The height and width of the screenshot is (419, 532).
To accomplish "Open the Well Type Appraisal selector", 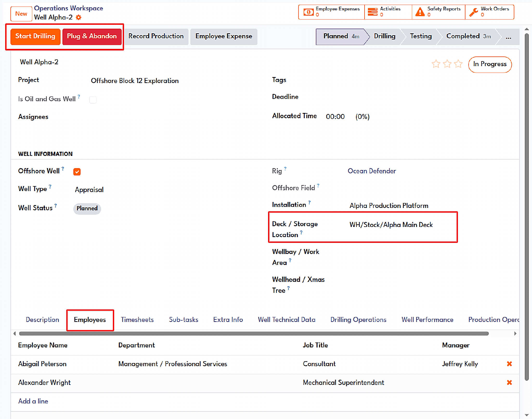I will 89,190.
